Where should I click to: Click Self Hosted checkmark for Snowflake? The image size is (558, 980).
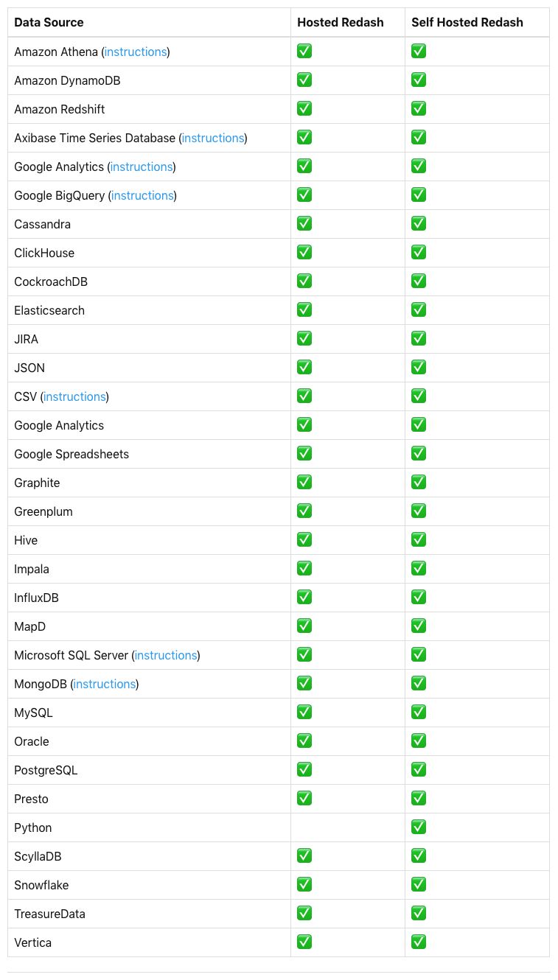click(419, 884)
